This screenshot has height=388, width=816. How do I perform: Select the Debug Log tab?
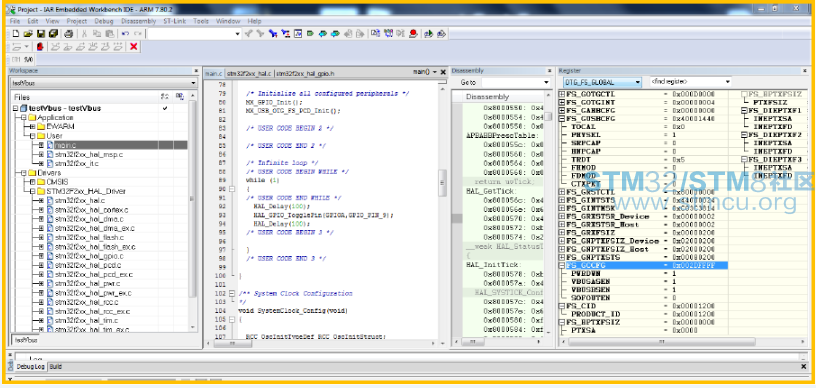(x=32, y=367)
